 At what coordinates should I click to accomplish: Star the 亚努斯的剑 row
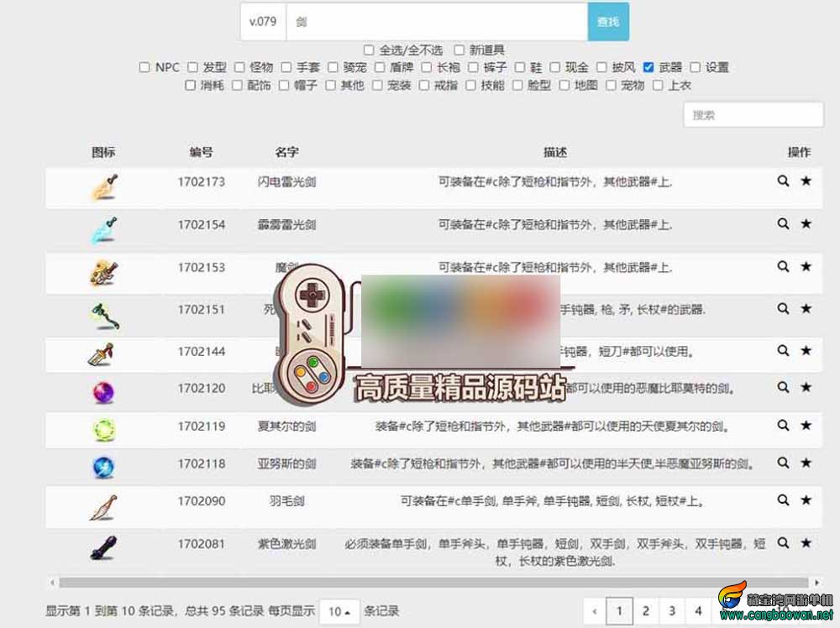(x=806, y=463)
